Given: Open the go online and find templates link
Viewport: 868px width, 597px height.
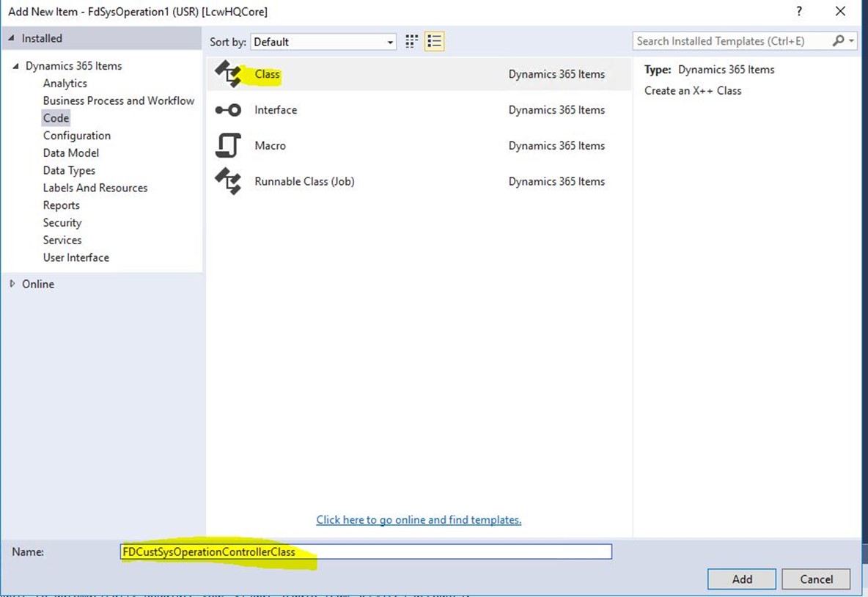Looking at the screenshot, I should point(419,519).
